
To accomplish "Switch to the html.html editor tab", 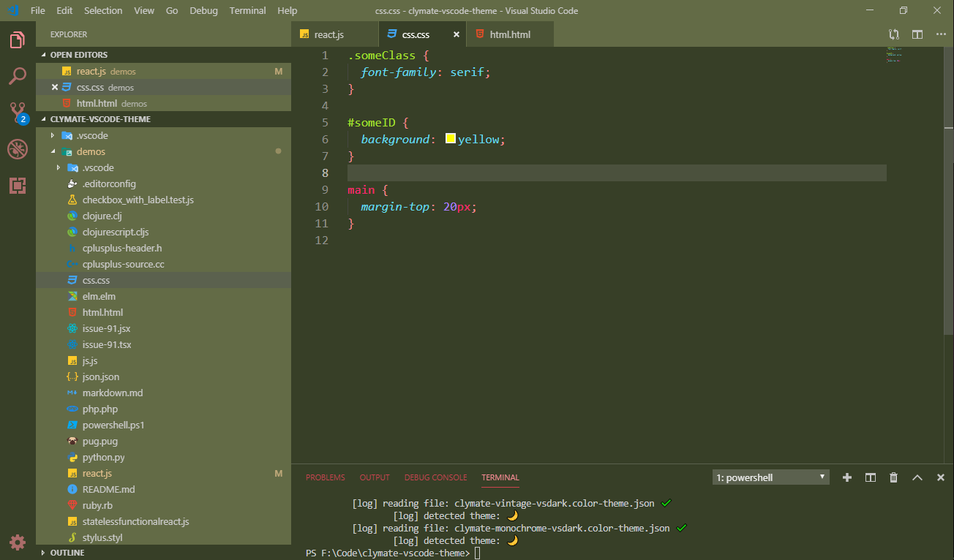I will click(510, 34).
